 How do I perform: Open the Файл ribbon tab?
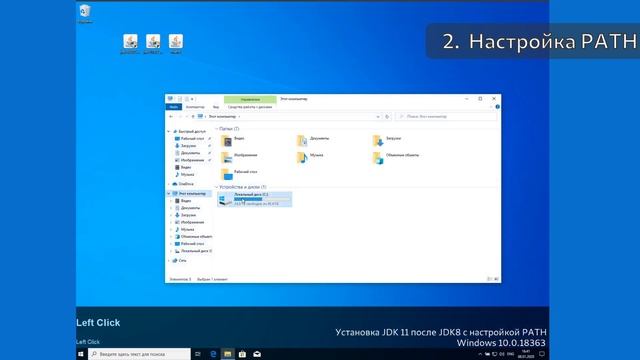[173, 107]
